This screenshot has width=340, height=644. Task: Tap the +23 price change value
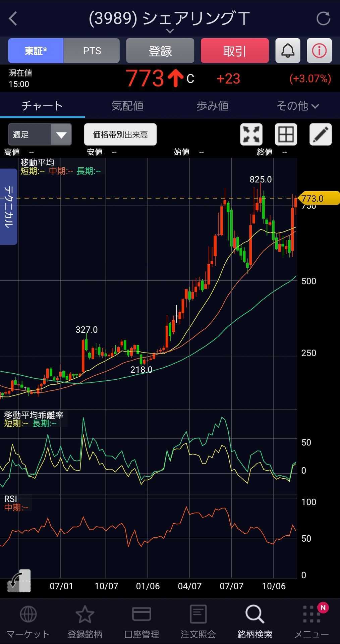pyautogui.click(x=228, y=79)
